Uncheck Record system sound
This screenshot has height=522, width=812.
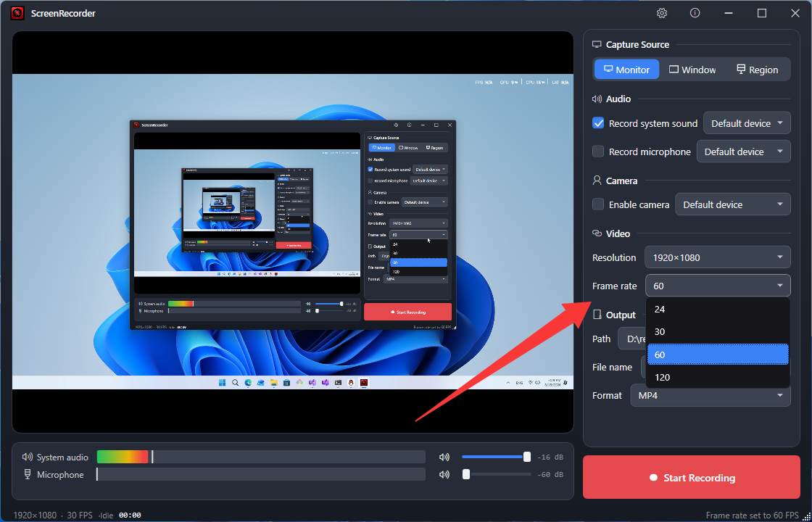(598, 123)
